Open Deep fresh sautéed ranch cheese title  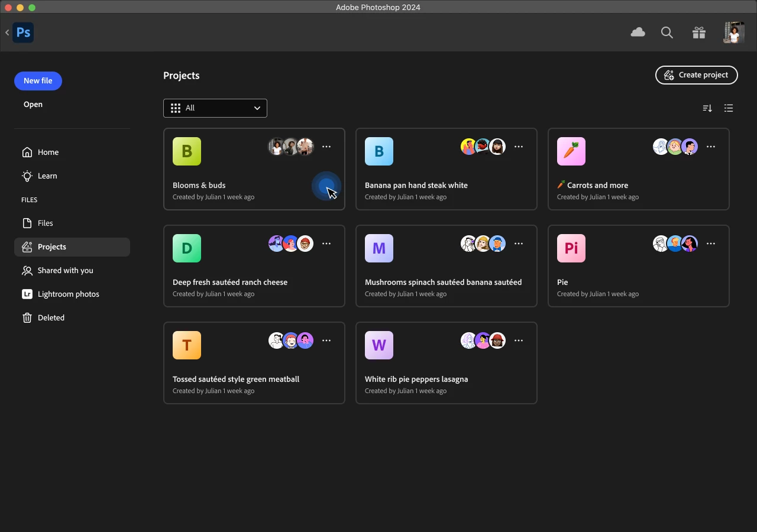pyautogui.click(x=230, y=282)
